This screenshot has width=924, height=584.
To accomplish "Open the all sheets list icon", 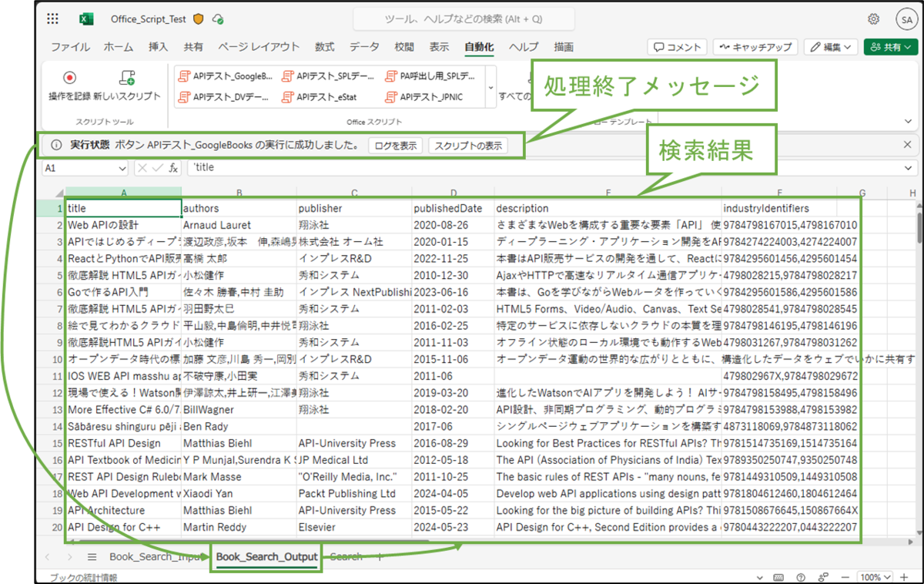I will pos(92,556).
